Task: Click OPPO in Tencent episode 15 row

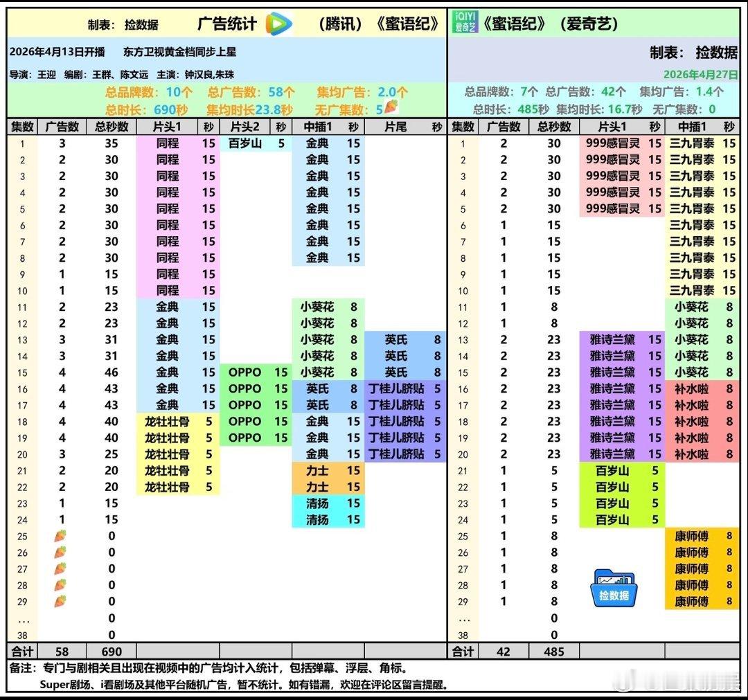Action: tap(244, 373)
